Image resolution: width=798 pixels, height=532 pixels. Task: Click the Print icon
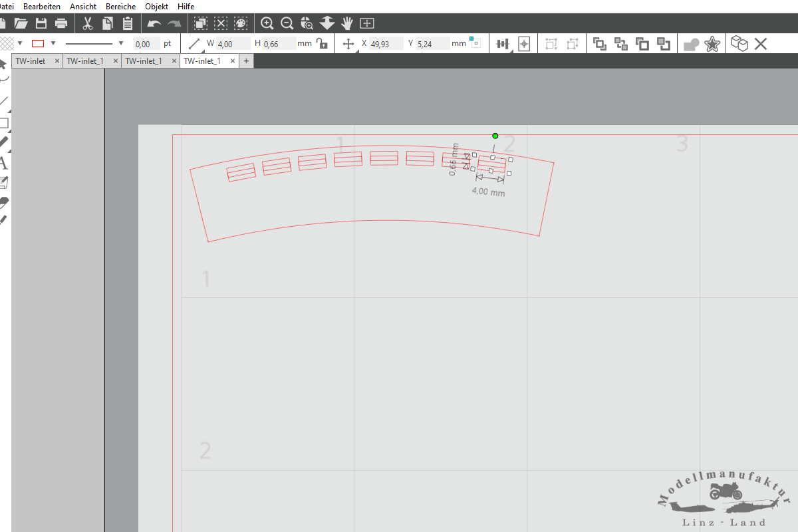61,23
